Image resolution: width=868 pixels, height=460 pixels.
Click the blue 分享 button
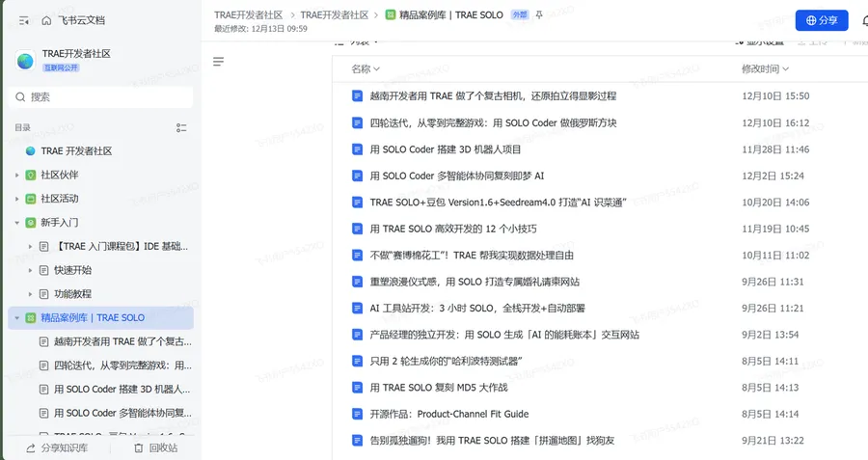(x=822, y=20)
